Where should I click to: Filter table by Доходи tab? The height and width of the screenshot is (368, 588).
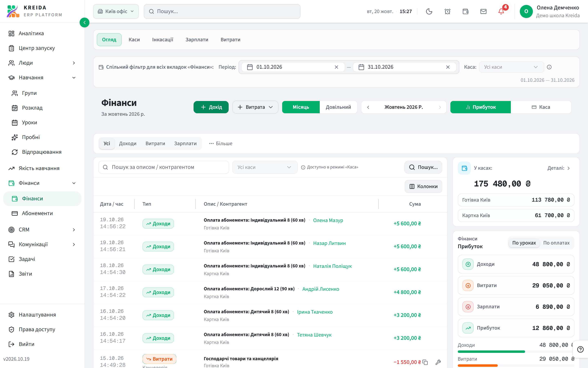pos(128,144)
